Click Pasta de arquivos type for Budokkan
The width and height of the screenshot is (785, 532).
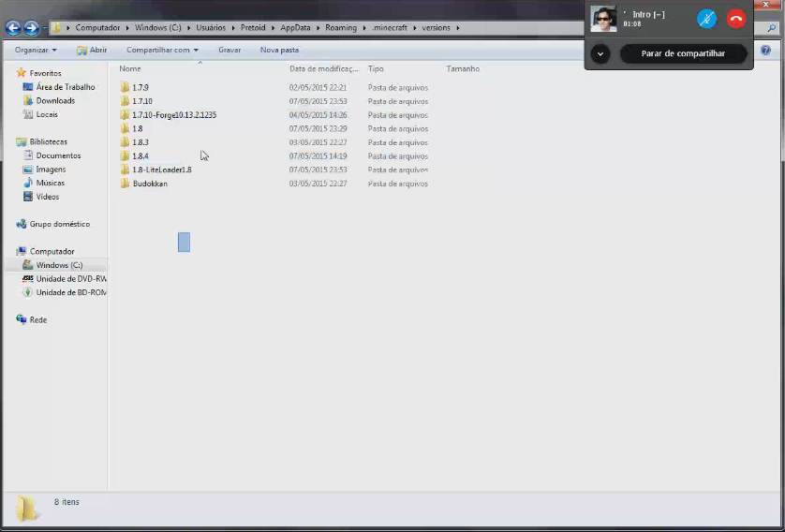[x=398, y=184]
